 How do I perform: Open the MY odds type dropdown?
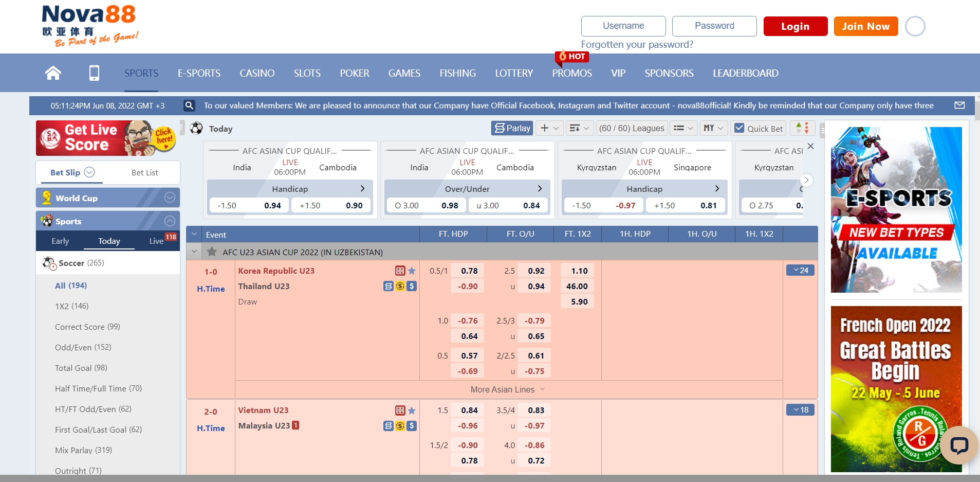(x=713, y=128)
